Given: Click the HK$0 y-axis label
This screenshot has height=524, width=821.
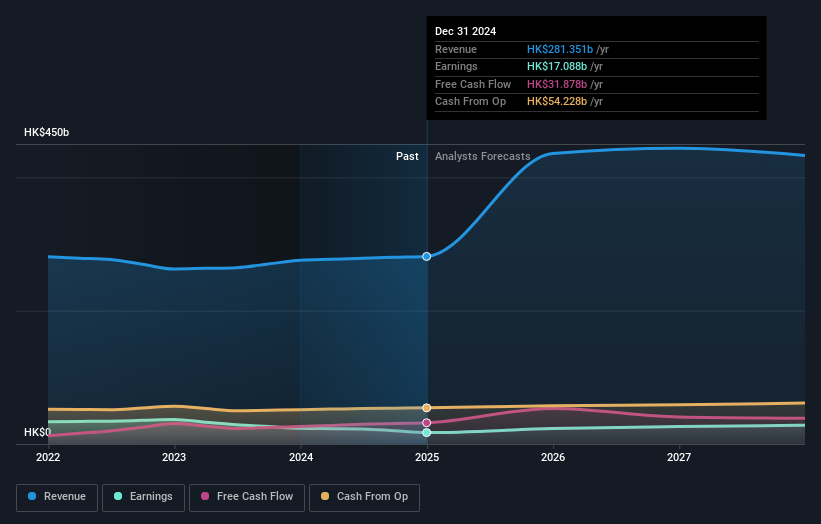Looking at the screenshot, I should 38,432.
